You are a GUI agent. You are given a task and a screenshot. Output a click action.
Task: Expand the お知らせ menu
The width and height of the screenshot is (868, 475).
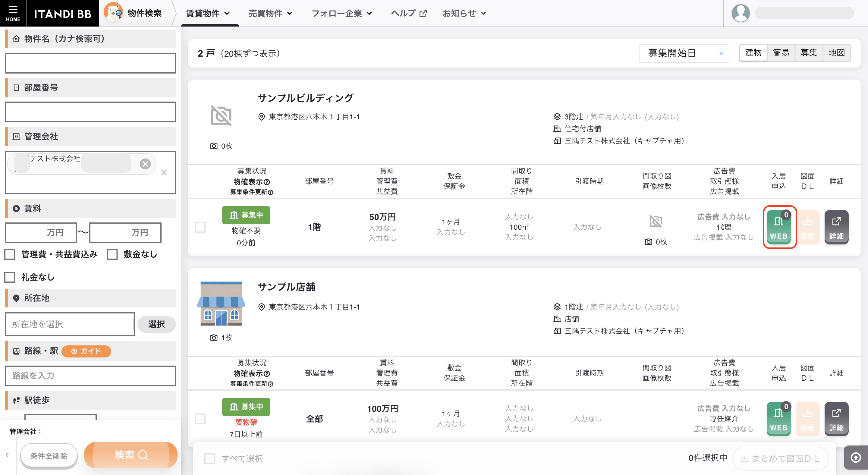click(x=464, y=13)
